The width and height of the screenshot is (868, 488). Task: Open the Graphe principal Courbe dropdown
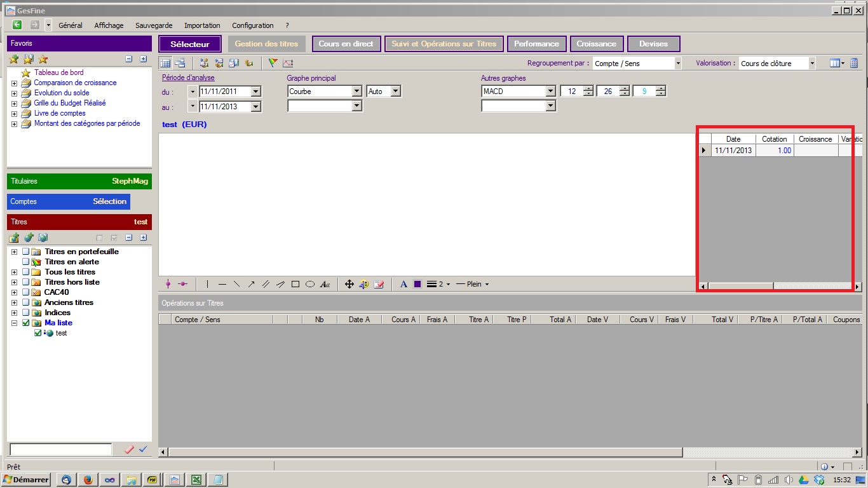click(x=356, y=91)
